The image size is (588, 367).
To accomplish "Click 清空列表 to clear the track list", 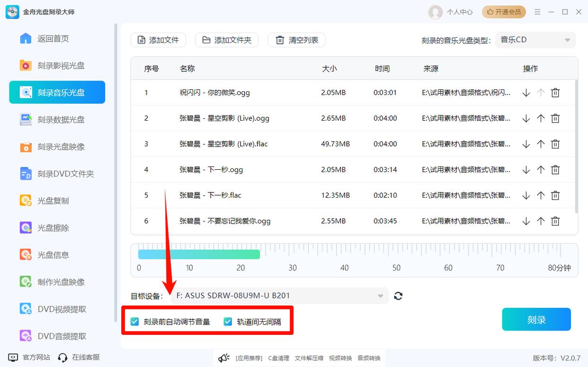I will pyautogui.click(x=296, y=40).
